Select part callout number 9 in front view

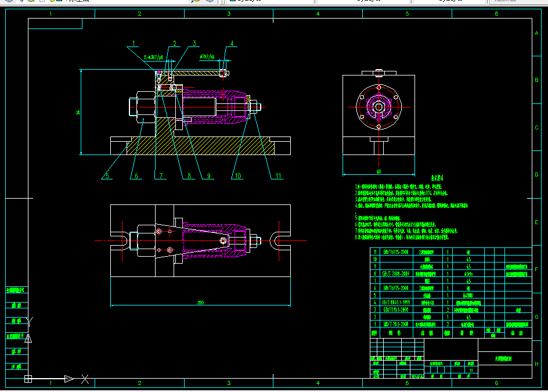[208, 176]
